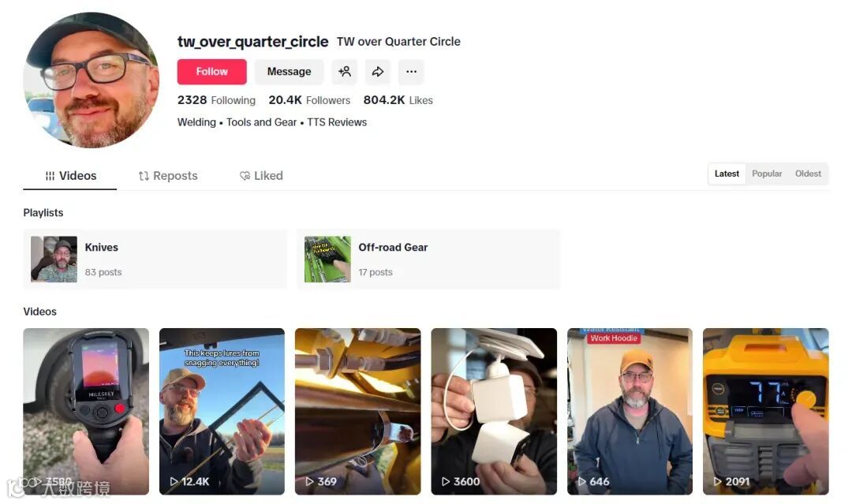This screenshot has height=504, width=852.
Task: Click the Reposts arrows icon
Action: tap(144, 176)
